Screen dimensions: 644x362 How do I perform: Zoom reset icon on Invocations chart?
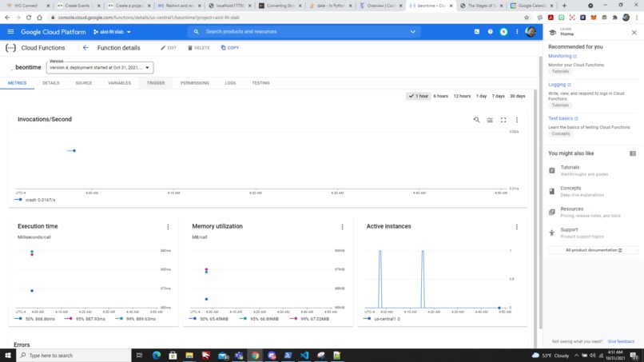(476, 120)
